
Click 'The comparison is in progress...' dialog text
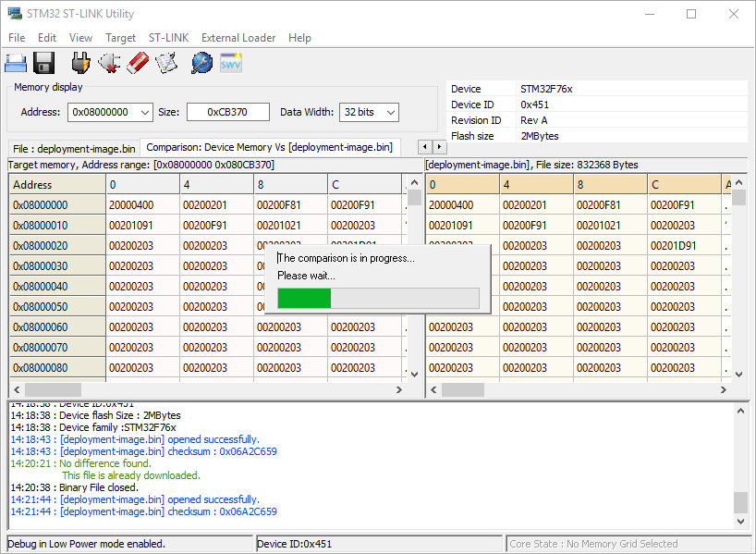point(347,258)
